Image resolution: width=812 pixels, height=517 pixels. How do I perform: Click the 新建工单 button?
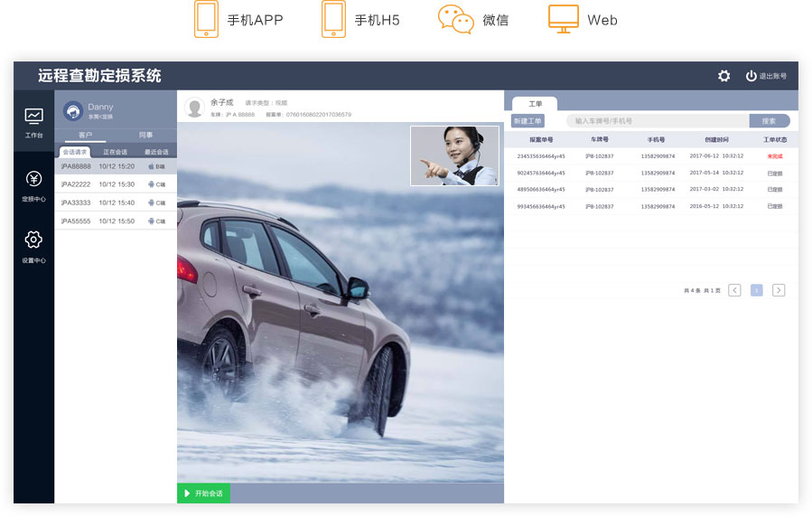(527, 121)
